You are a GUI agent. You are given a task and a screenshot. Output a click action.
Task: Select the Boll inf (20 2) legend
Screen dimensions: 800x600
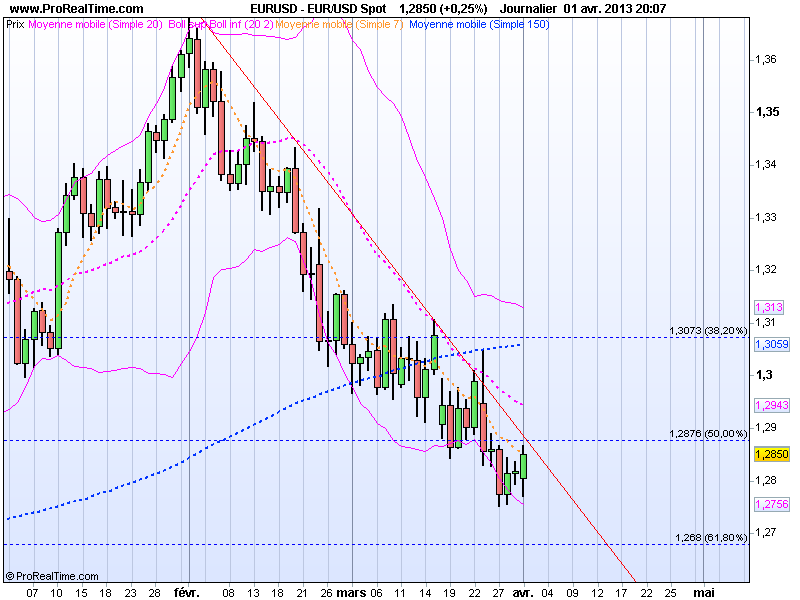point(240,24)
